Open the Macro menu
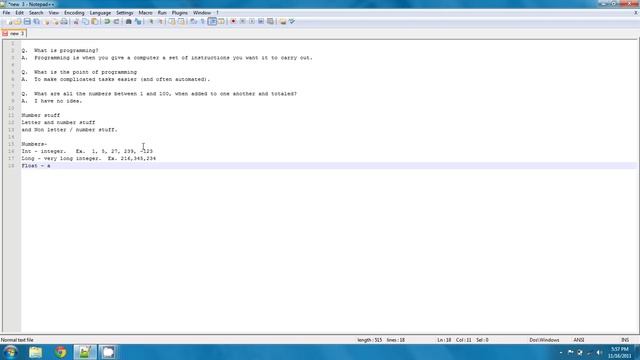 (x=145, y=13)
